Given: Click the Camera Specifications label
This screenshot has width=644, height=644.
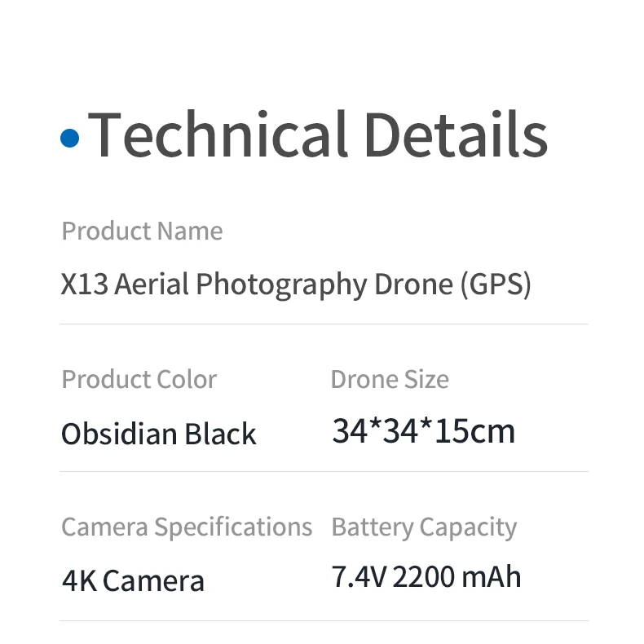Looking at the screenshot, I should tap(187, 527).
